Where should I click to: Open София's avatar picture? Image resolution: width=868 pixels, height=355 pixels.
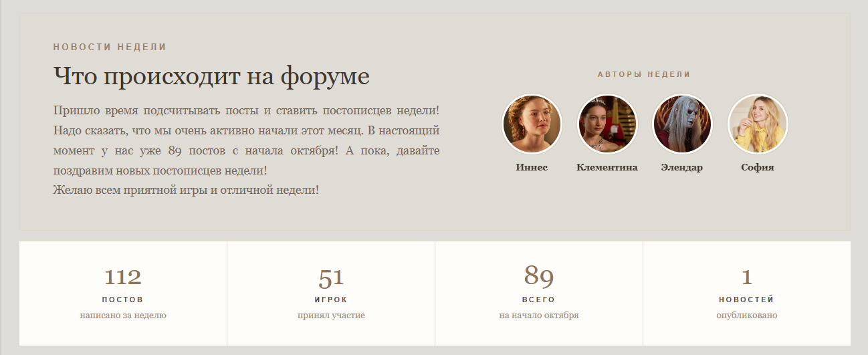758,124
